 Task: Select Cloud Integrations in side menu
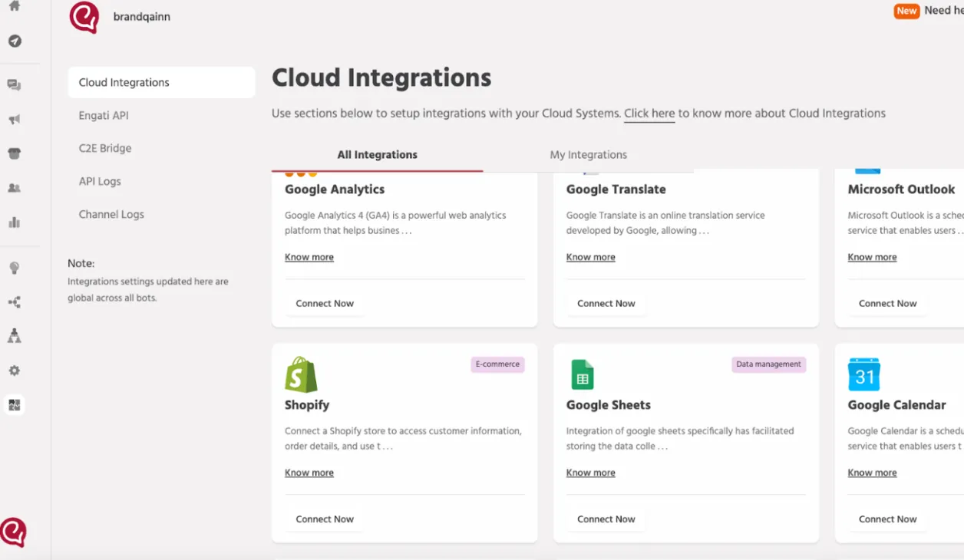click(161, 83)
